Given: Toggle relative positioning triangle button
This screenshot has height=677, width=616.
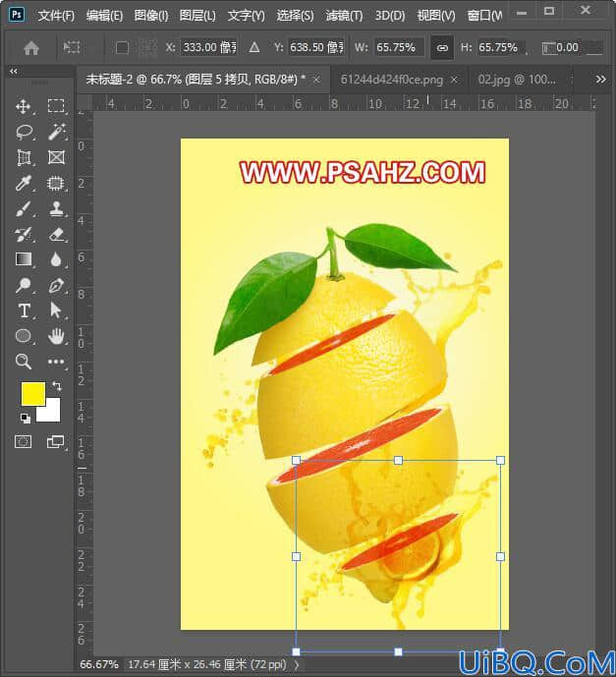Looking at the screenshot, I should coord(254,47).
